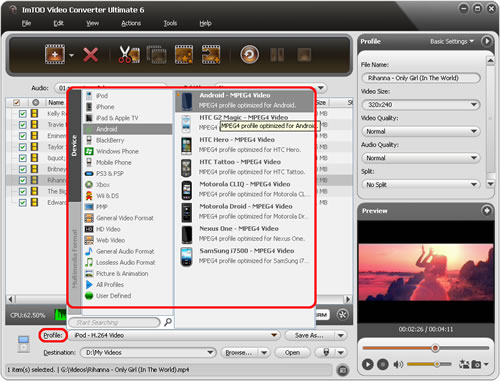Click the Browse... button
Screen dimensions: 500x381
pos(239,352)
